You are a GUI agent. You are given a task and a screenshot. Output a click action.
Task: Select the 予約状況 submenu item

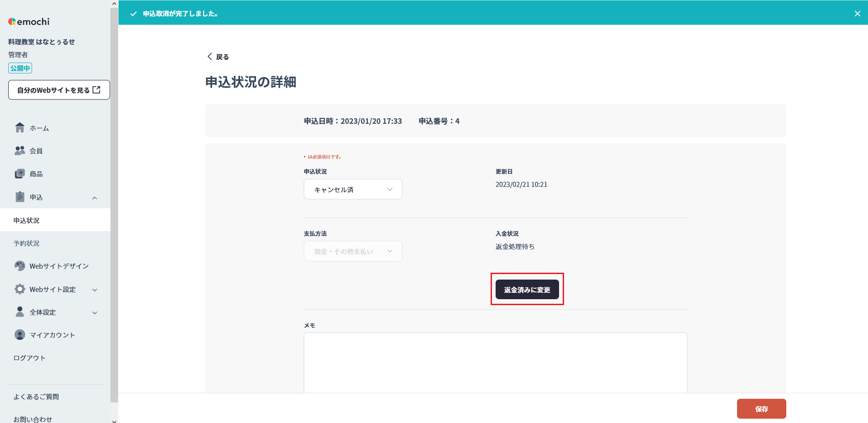(x=55, y=243)
